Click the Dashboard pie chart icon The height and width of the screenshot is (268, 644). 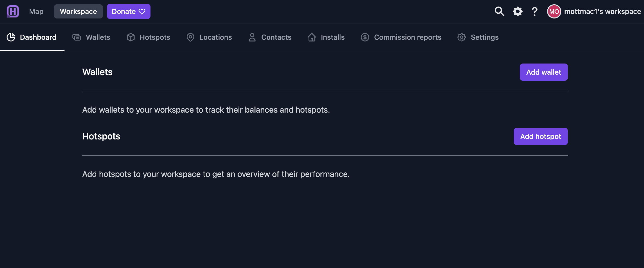(11, 37)
